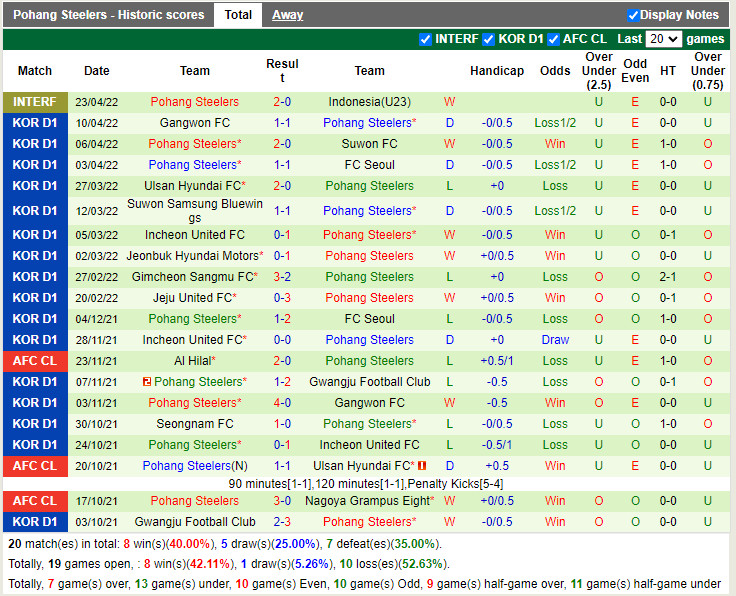Click the 4-0 result versus Gangwon FC

pyautogui.click(x=282, y=403)
